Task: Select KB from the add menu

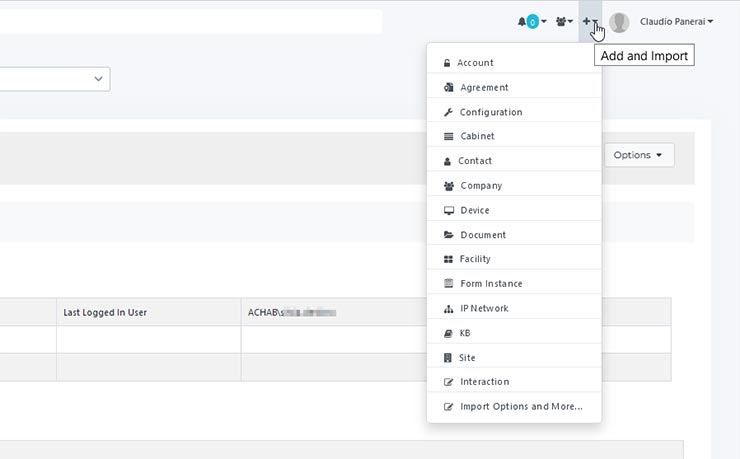Action: pyautogui.click(x=465, y=333)
